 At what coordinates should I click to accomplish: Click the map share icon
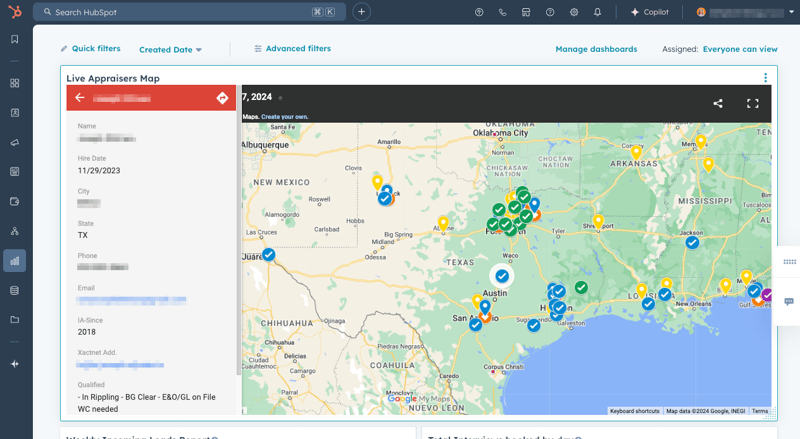(x=718, y=104)
